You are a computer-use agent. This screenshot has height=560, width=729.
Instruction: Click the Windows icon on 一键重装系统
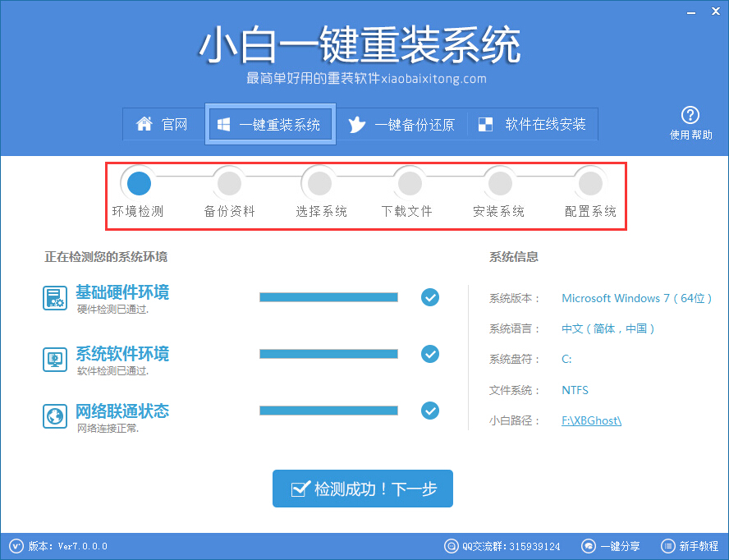[222, 124]
